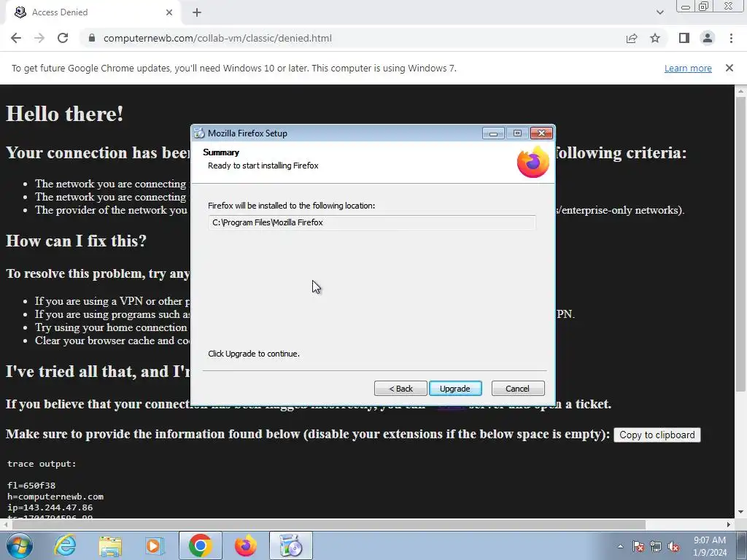Screen dimensions: 747x560
Task: Open Windows Media Player from the taskbar
Action: [x=155, y=545]
